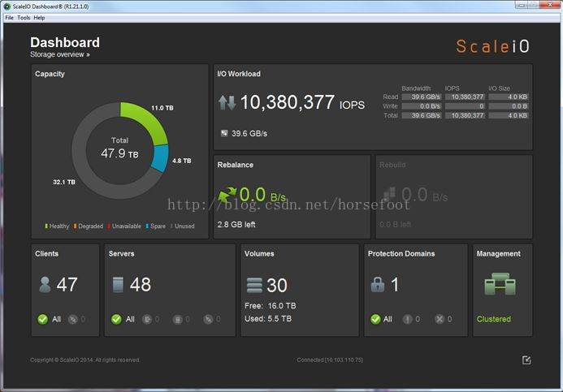Click the Clients person icon
This screenshot has height=392, width=563.
coord(44,285)
